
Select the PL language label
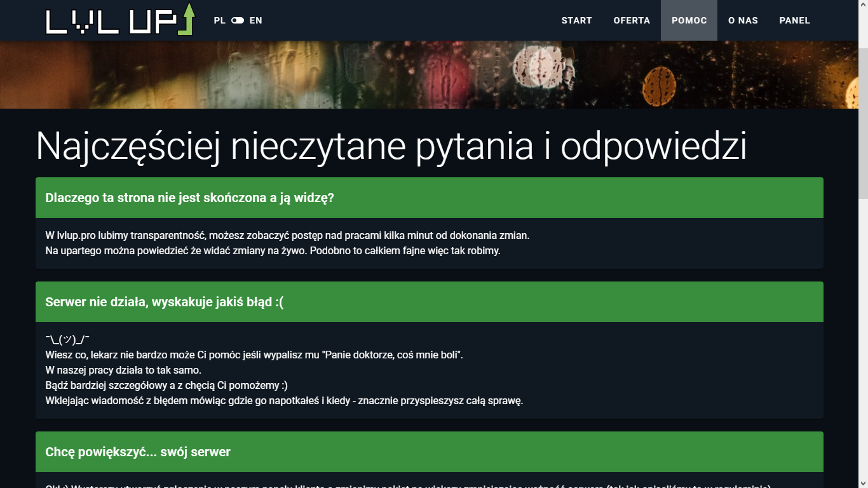pos(219,20)
